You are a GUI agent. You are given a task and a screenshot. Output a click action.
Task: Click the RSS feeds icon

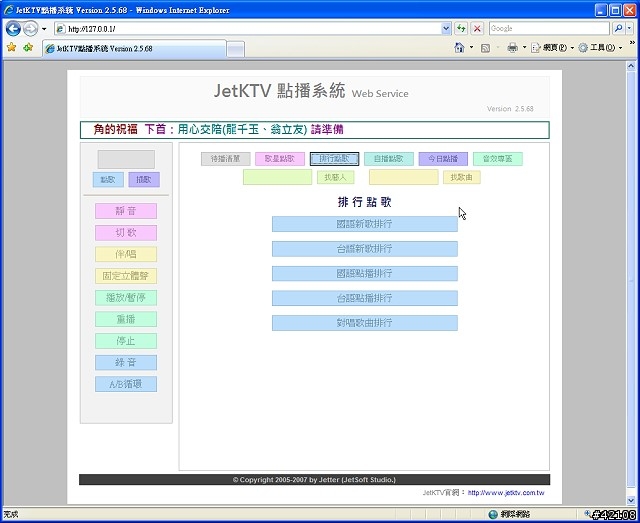point(485,48)
